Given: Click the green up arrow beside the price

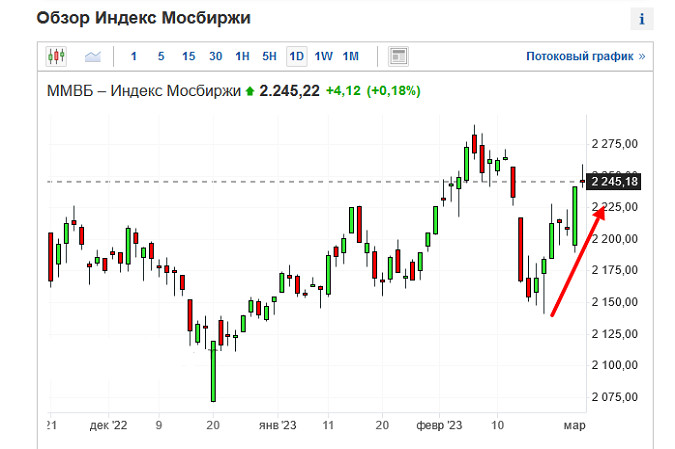Looking at the screenshot, I should (x=249, y=91).
